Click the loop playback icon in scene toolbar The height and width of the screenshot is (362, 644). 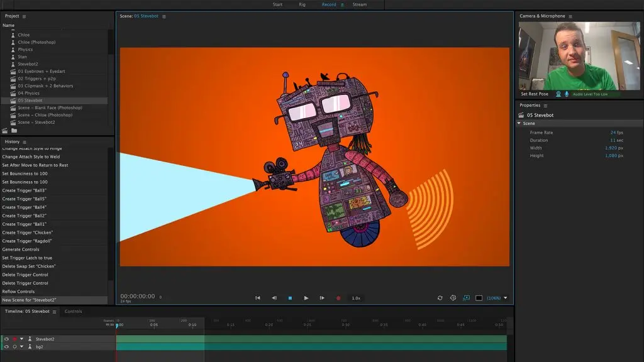(440, 297)
